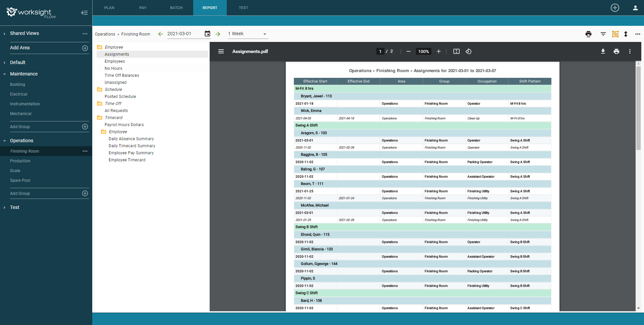644x325 pixels.
Task: Collapse the left sidebar navigation
Action: 84,13
